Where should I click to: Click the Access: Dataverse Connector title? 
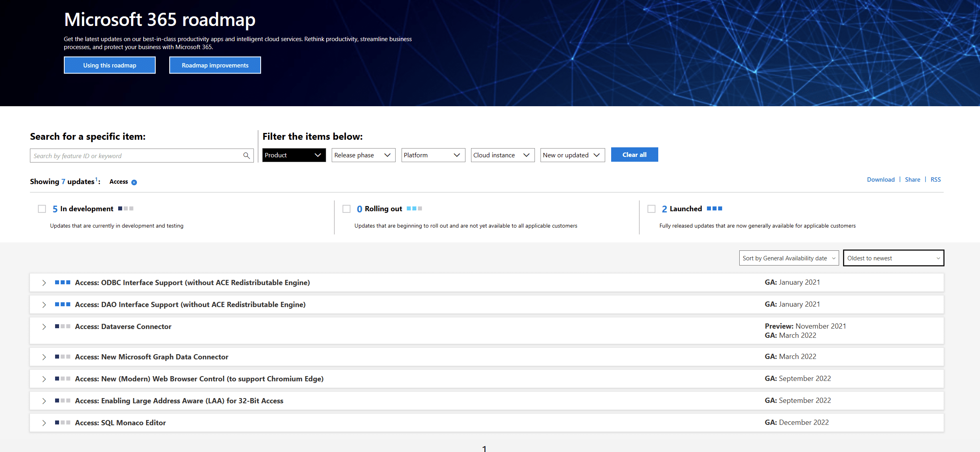point(123,326)
